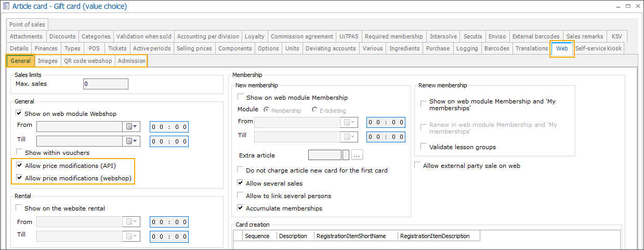Screen dimensions: 644x250
Task: Open the QR code webshop tab
Action: [88, 61]
